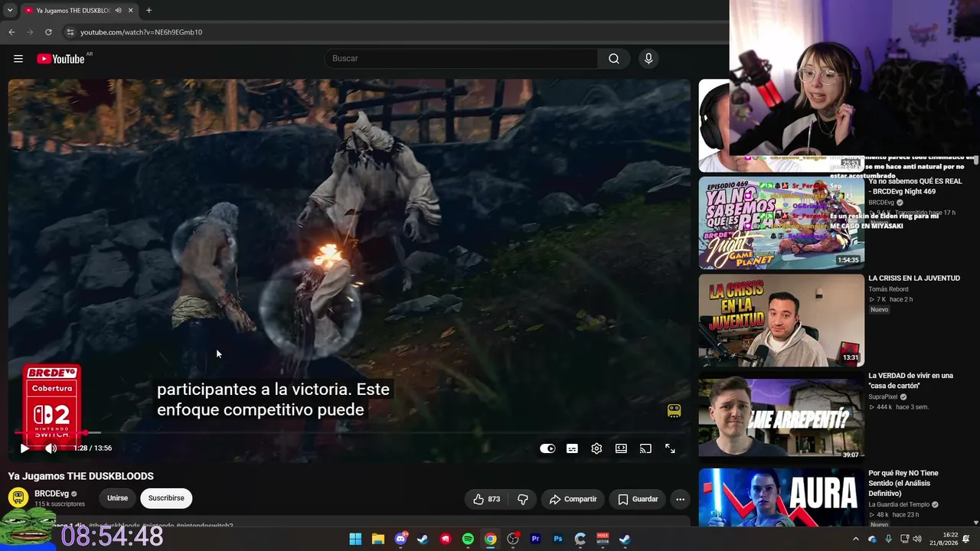The image size is (980, 551).
Task: Join the channel with Unirse
Action: [x=117, y=498]
